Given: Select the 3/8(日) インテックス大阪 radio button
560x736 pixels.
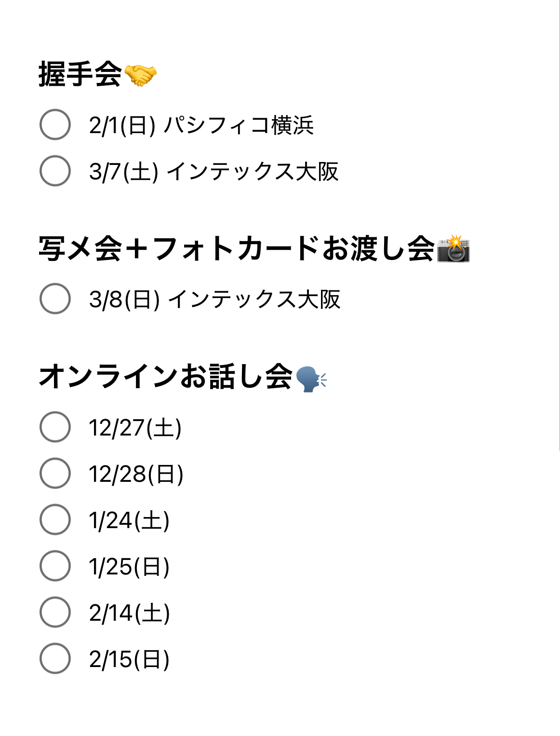Looking at the screenshot, I should click(55, 299).
